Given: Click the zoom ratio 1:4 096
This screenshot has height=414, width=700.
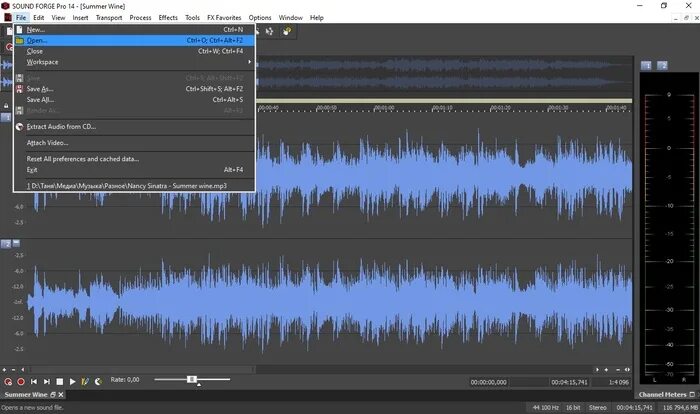Looking at the screenshot, I should click(x=619, y=382).
